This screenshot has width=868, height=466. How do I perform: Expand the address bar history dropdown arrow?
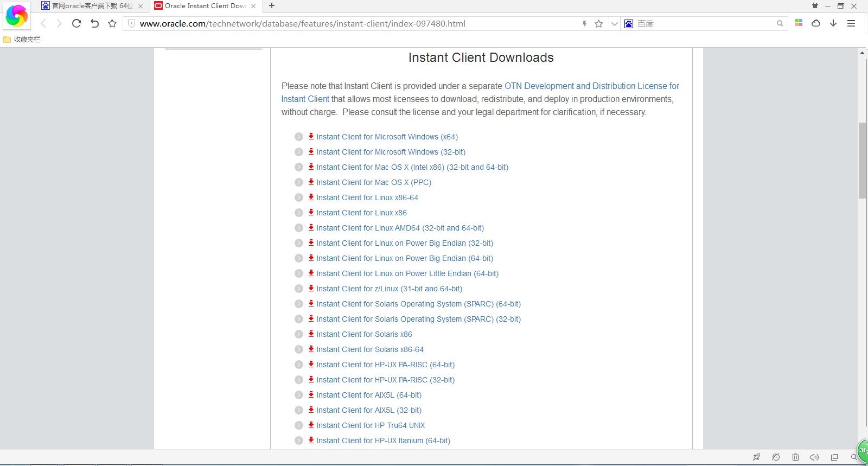[x=614, y=24]
